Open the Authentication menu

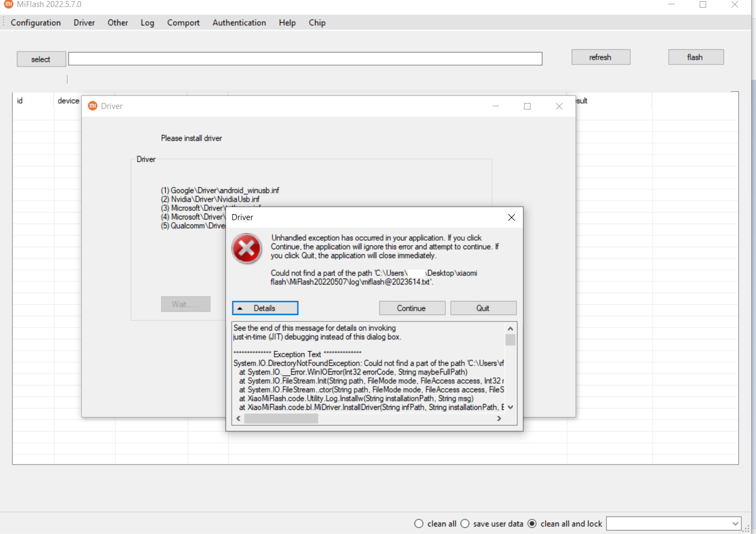click(x=239, y=23)
